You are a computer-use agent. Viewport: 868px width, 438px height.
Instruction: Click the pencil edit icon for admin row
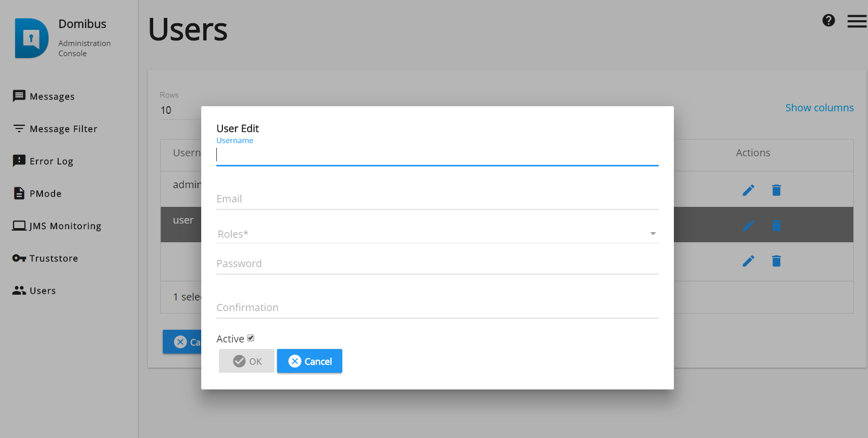(x=749, y=190)
